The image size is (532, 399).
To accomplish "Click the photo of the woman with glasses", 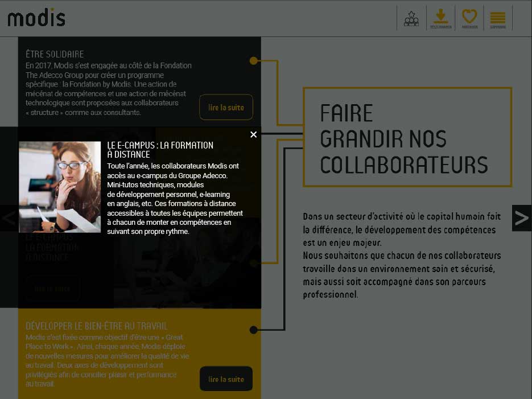I will tap(60, 187).
